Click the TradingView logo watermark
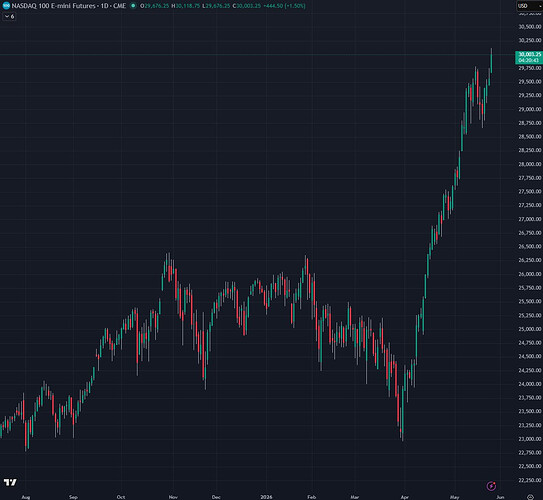 click(x=10, y=482)
